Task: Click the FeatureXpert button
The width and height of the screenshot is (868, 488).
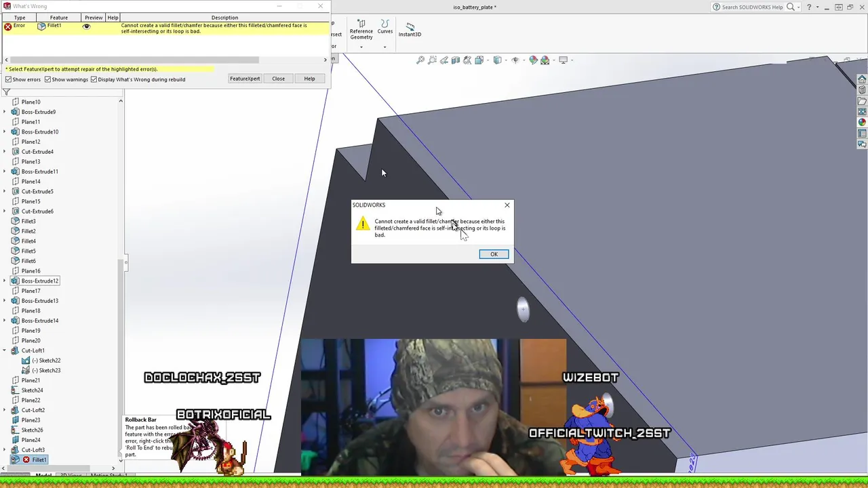Action: click(245, 79)
